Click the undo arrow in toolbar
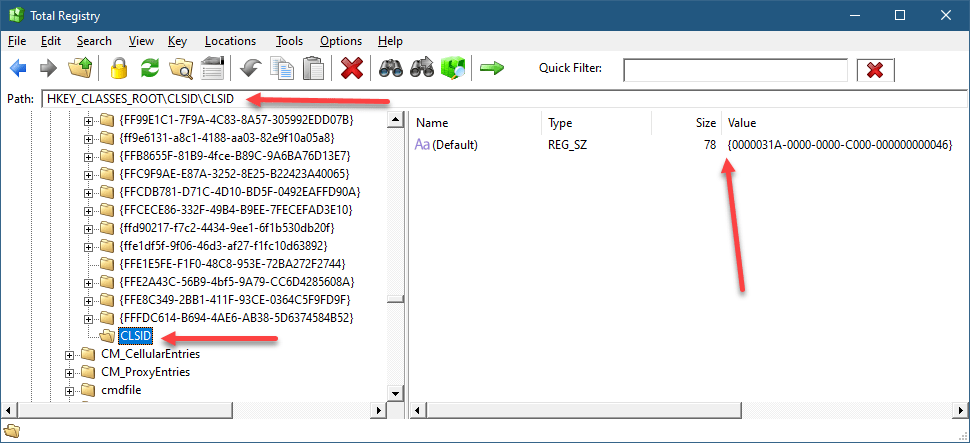The height and width of the screenshot is (443, 970). click(x=250, y=69)
